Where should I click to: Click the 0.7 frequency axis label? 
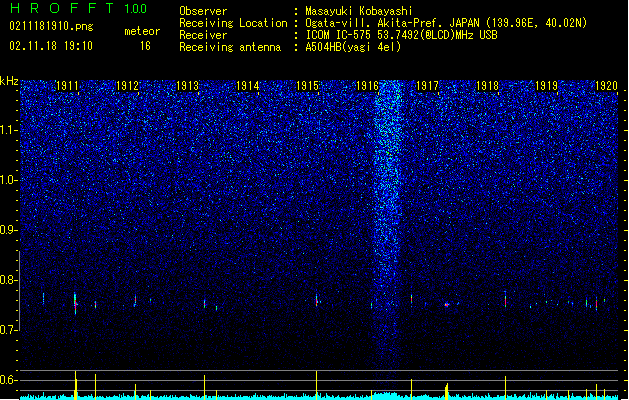click(x=9, y=330)
